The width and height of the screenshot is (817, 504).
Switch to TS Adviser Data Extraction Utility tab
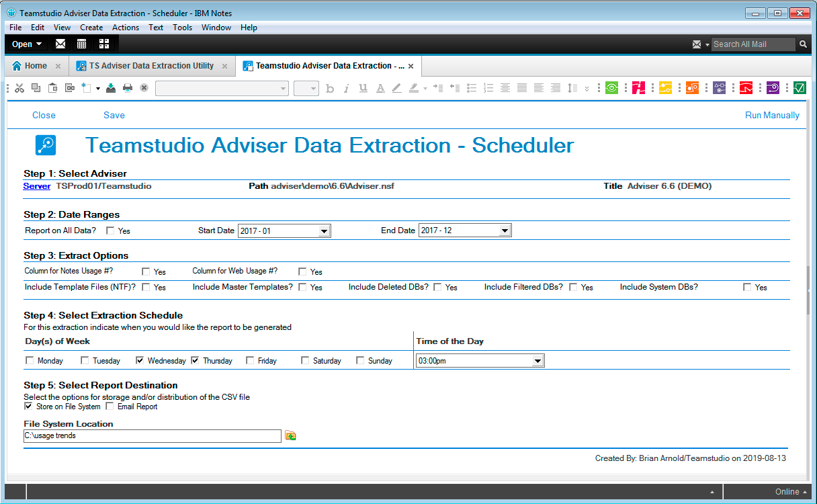(x=151, y=66)
